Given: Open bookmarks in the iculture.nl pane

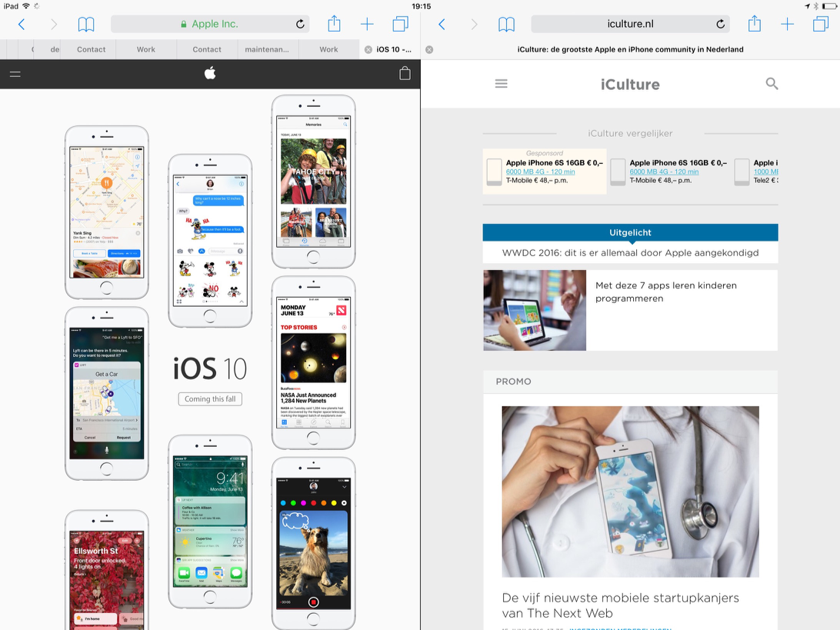Looking at the screenshot, I should (x=506, y=24).
